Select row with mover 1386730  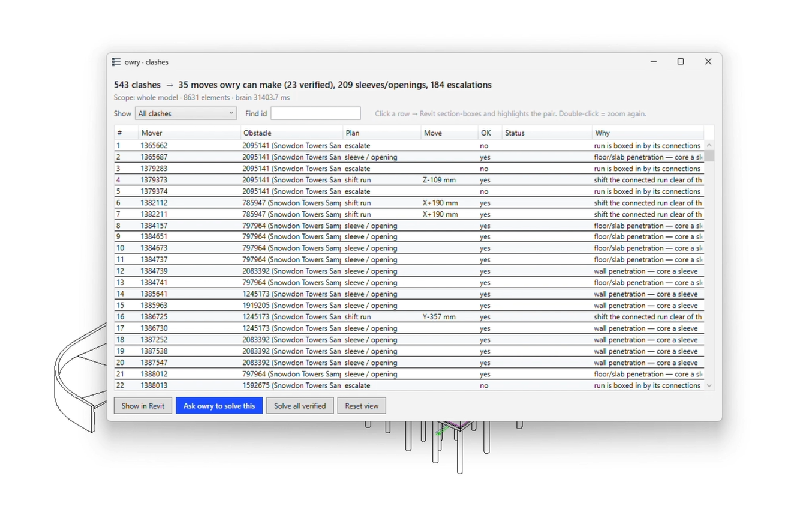click(409, 328)
